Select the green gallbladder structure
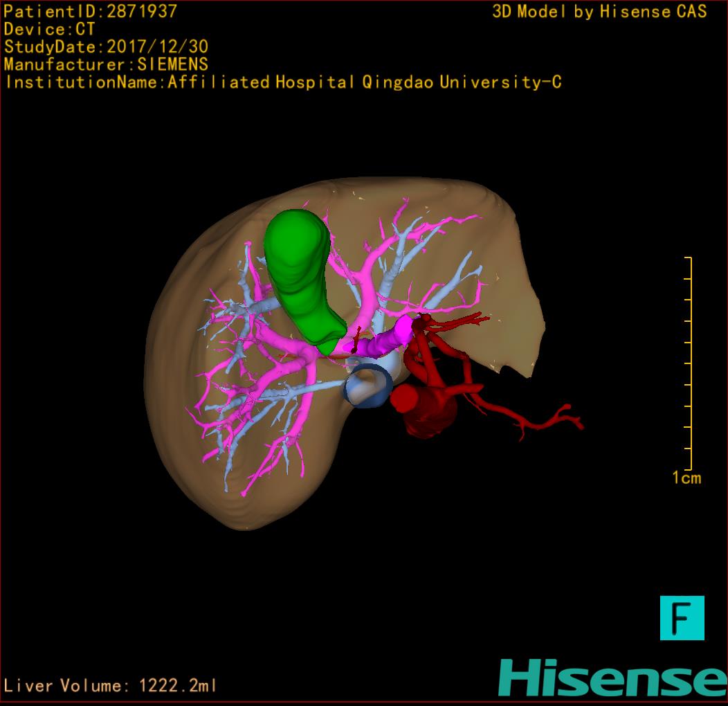The width and height of the screenshot is (728, 706). [302, 280]
